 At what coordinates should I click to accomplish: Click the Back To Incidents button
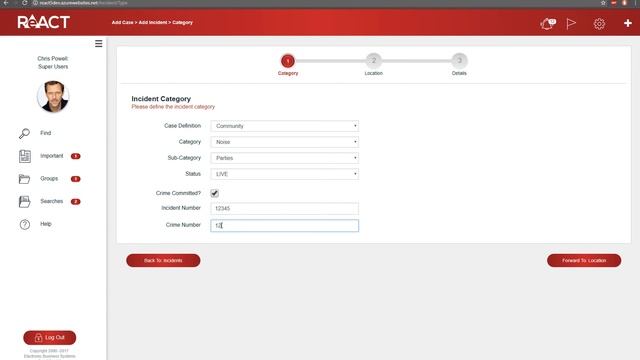pos(163,260)
